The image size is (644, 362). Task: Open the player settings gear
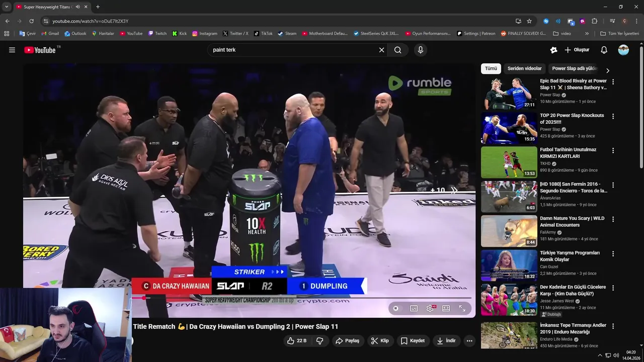[430, 308]
